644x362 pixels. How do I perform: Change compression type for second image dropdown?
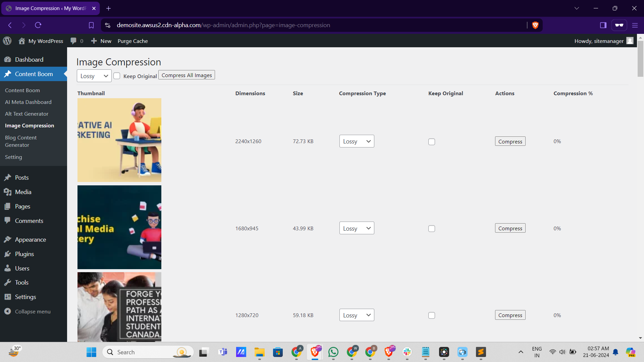[x=357, y=228]
